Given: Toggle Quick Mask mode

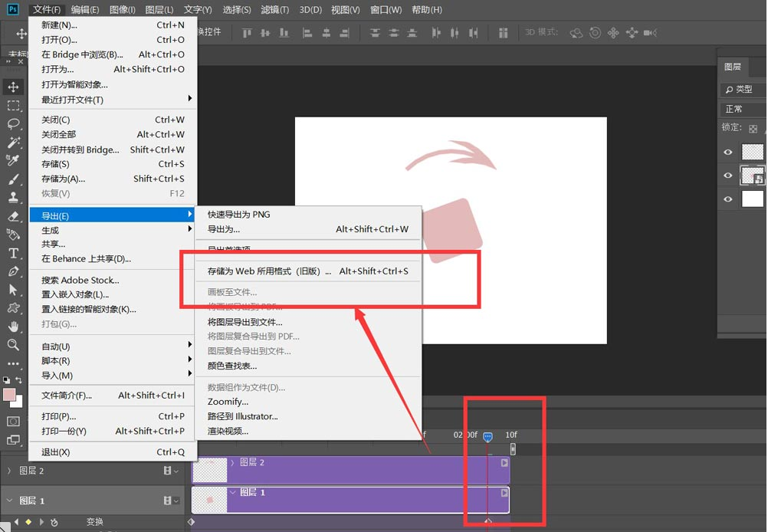Looking at the screenshot, I should click(13, 422).
